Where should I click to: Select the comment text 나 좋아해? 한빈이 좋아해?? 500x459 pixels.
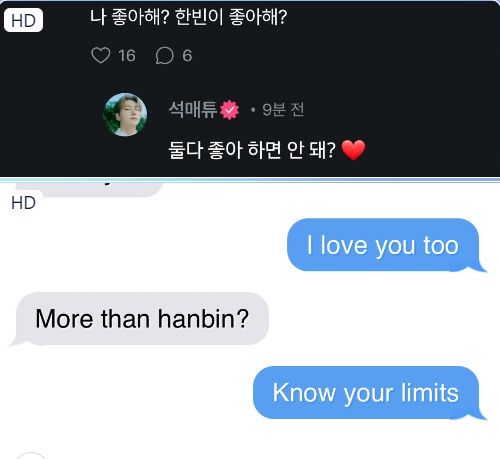[x=189, y=17]
